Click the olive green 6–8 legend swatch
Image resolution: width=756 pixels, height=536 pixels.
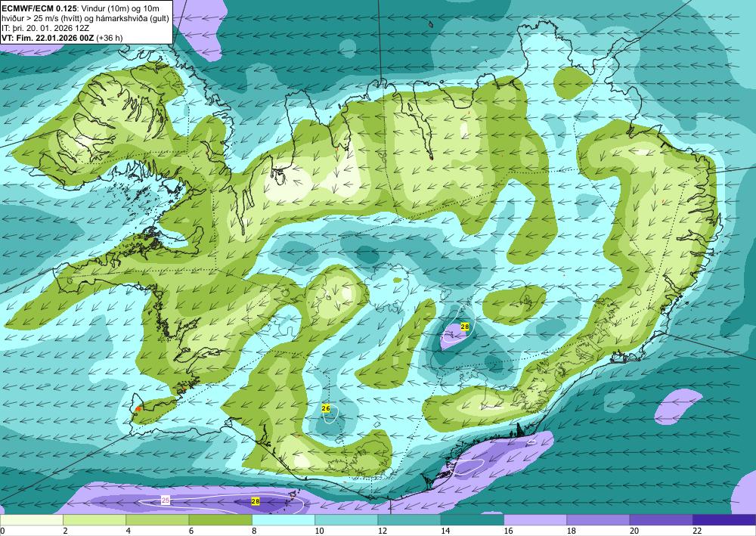tap(220, 520)
